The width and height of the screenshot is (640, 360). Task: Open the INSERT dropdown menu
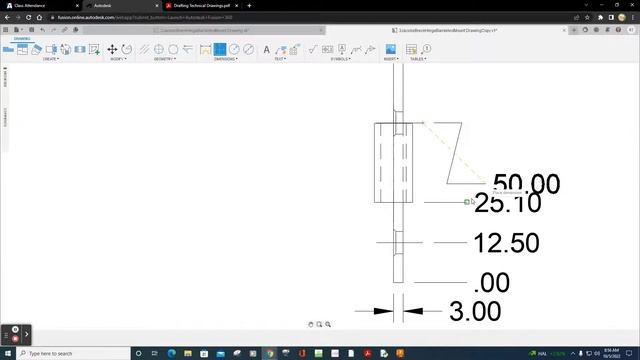[x=391, y=59]
